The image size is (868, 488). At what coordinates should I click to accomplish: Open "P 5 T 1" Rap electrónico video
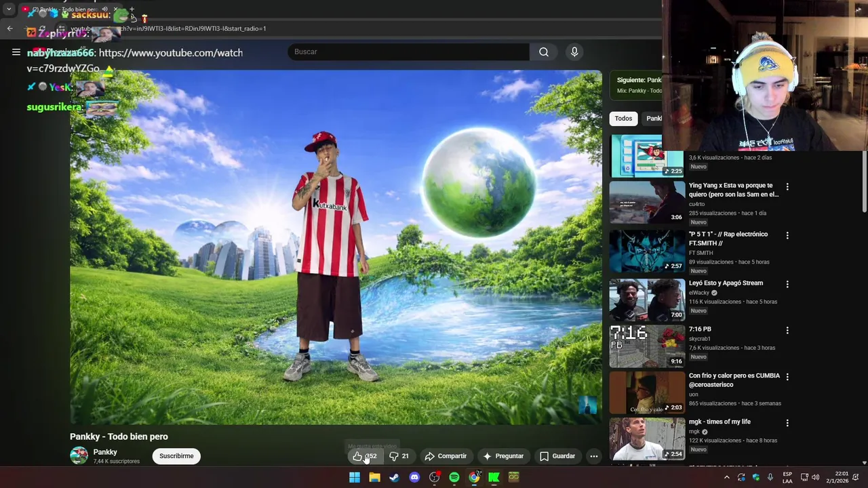(x=728, y=239)
